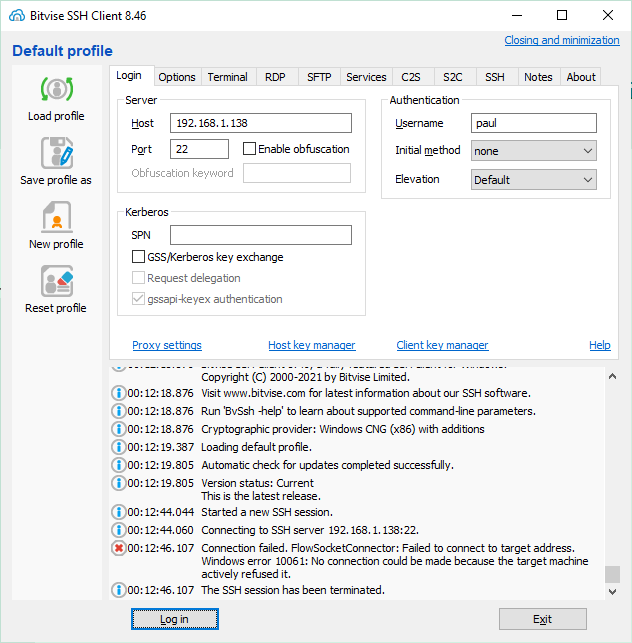Minimize the Bitvise SSH Client window

click(x=517, y=15)
